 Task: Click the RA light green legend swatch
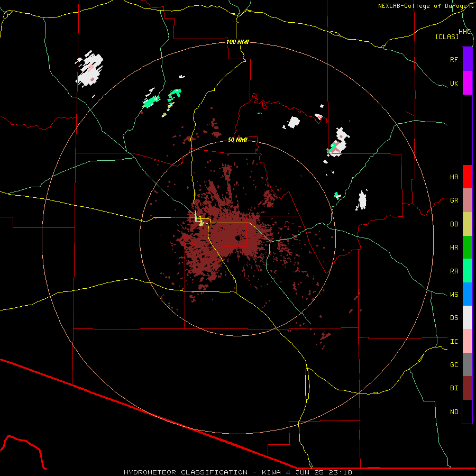click(x=467, y=271)
